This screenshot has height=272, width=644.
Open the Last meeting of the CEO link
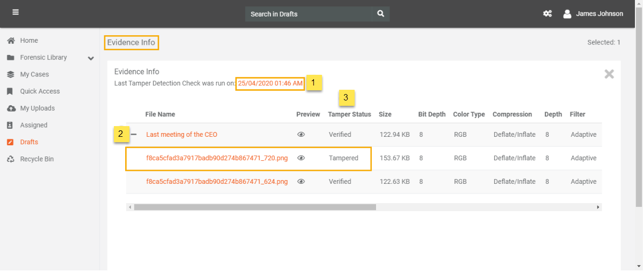pos(181,135)
